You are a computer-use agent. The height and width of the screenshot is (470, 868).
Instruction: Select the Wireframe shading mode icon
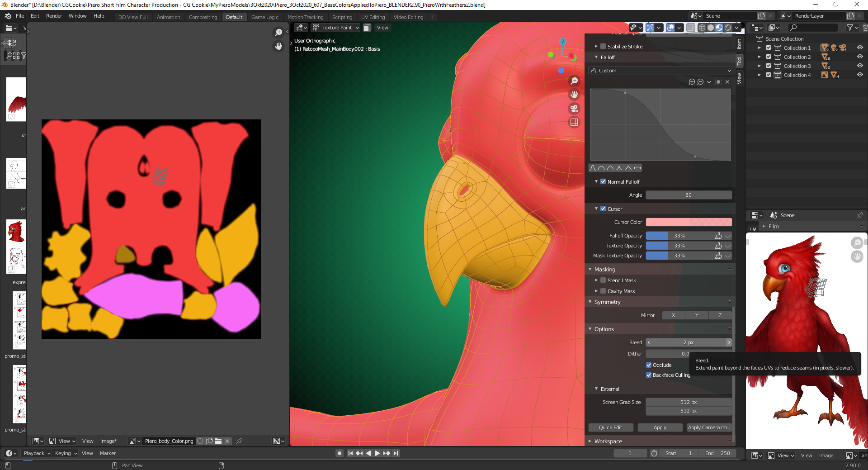[702, 28]
